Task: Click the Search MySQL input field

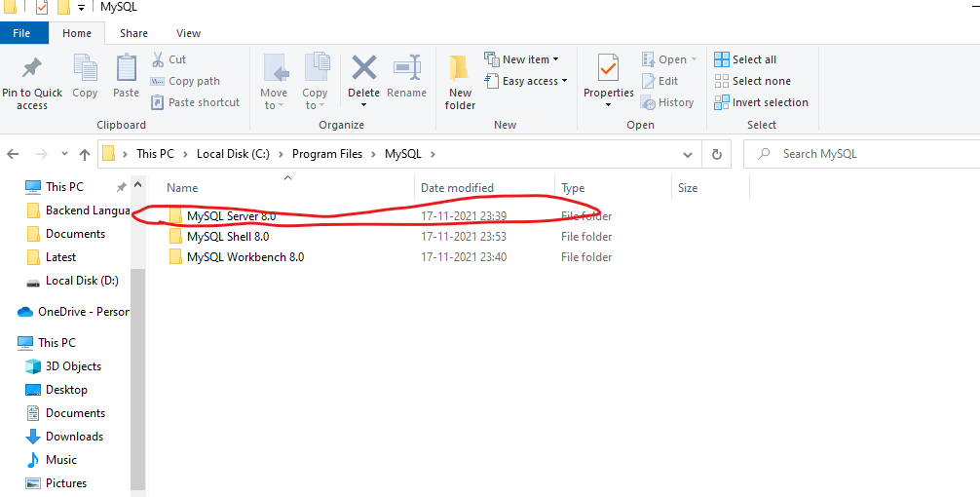Action: (862, 154)
